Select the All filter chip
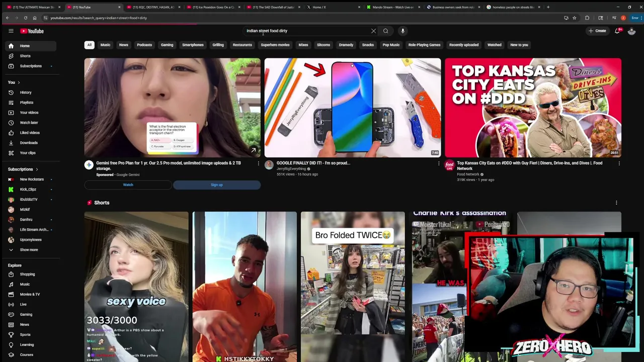The height and width of the screenshot is (362, 644). pos(90,45)
